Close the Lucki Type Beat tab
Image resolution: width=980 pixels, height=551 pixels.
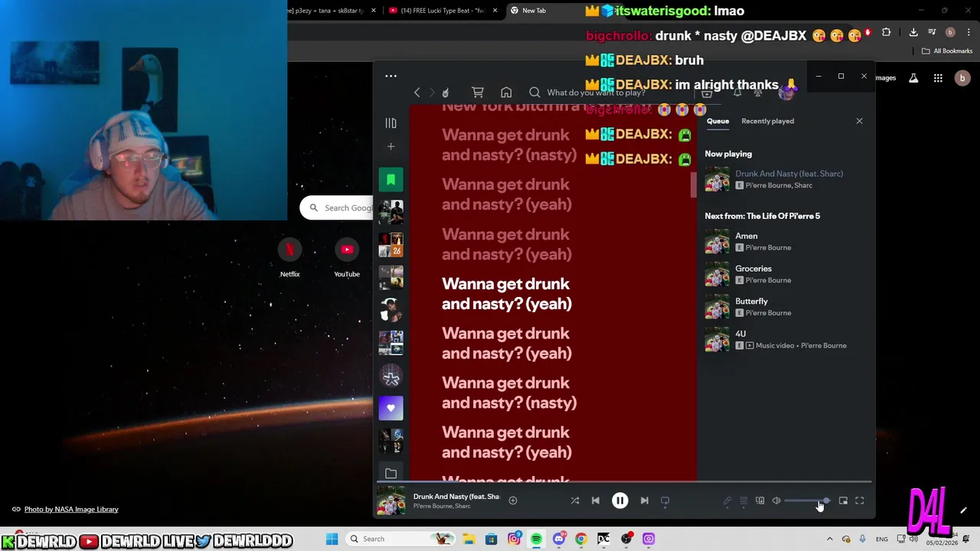[x=495, y=11]
